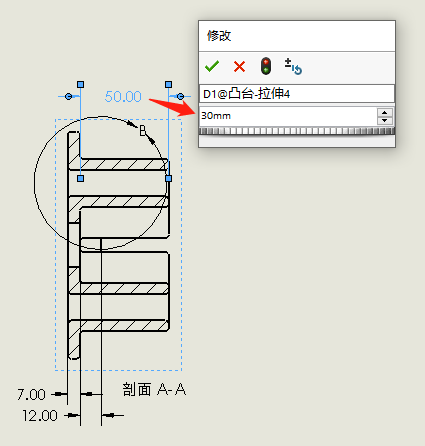Viewport: 425px width, 446px height.
Task: Click top square handle on left extension line
Action: point(80,84)
